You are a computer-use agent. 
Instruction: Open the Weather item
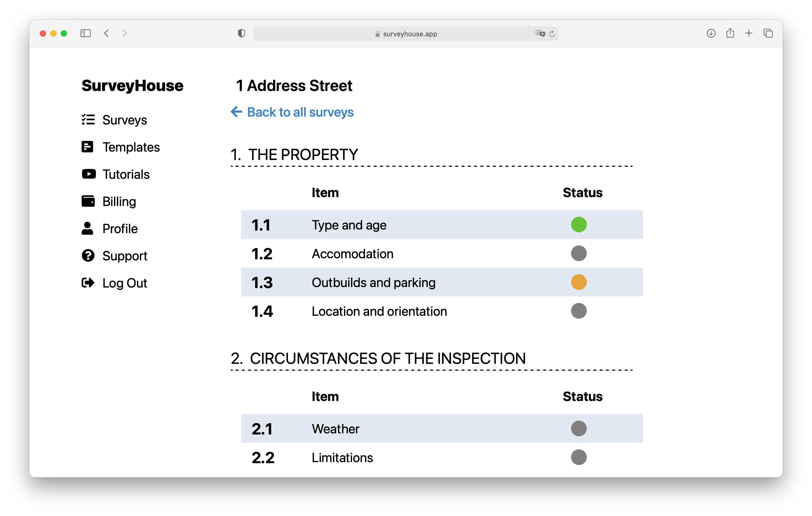336,429
